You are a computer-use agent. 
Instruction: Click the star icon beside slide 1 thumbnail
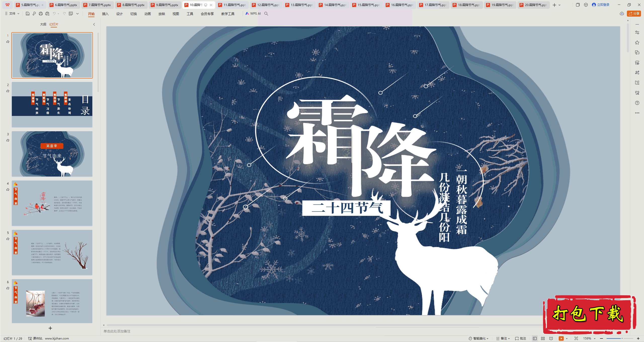coord(8,42)
